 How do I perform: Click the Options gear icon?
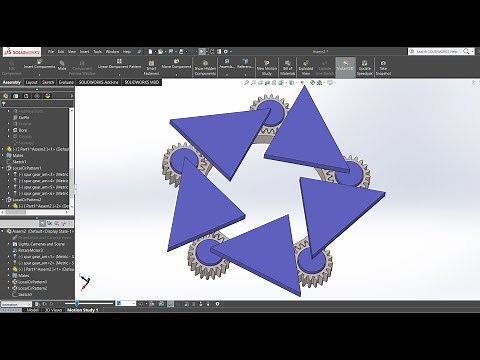pos(226,52)
